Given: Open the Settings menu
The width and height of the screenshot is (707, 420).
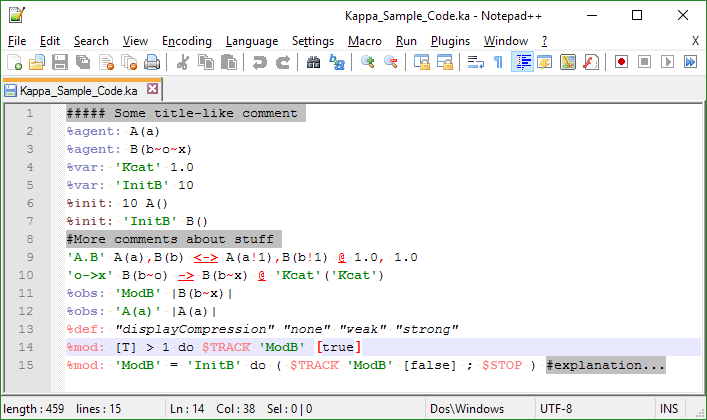Looking at the screenshot, I should pos(313,41).
